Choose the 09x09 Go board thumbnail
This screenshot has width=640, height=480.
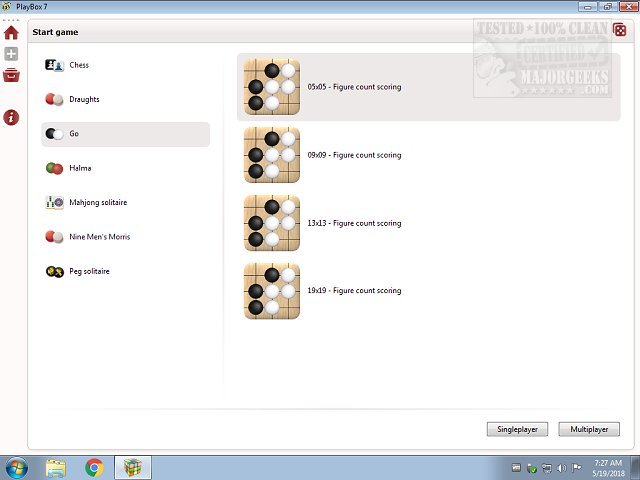pos(272,155)
